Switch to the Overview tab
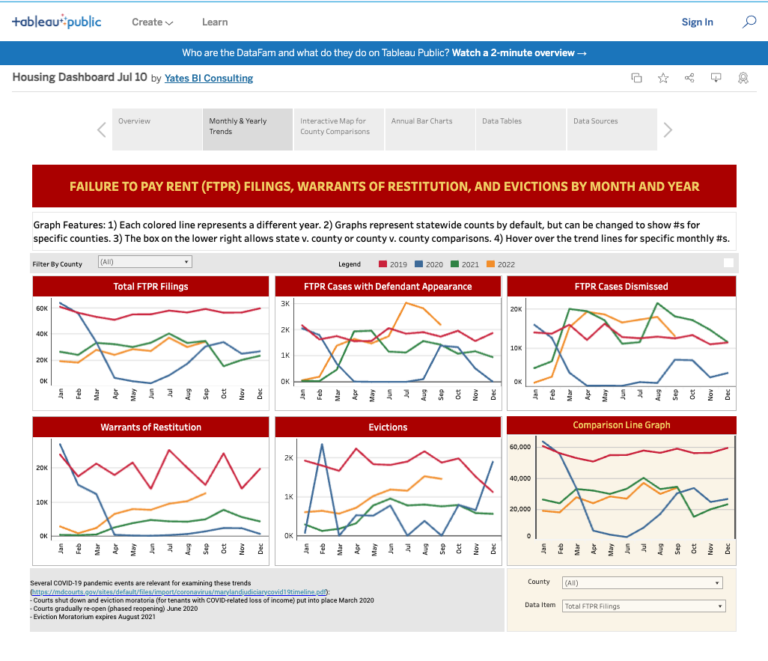This screenshot has height=661, width=768. pos(157,129)
